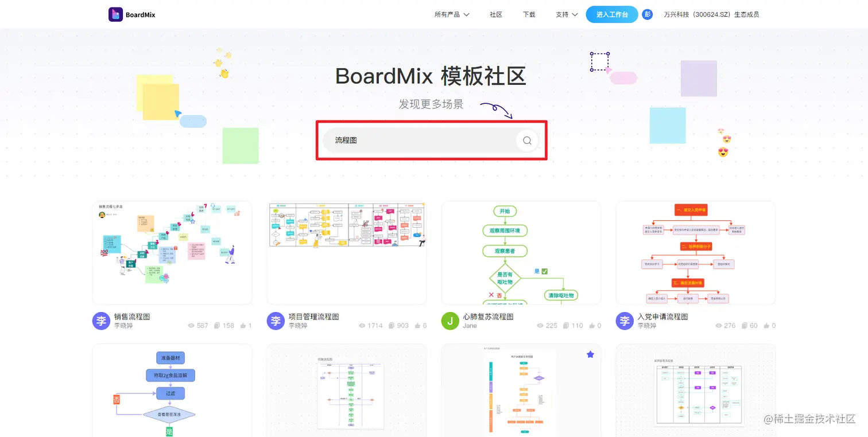The width and height of the screenshot is (868, 437).
Task: Click author name Jane
Action: point(470,326)
